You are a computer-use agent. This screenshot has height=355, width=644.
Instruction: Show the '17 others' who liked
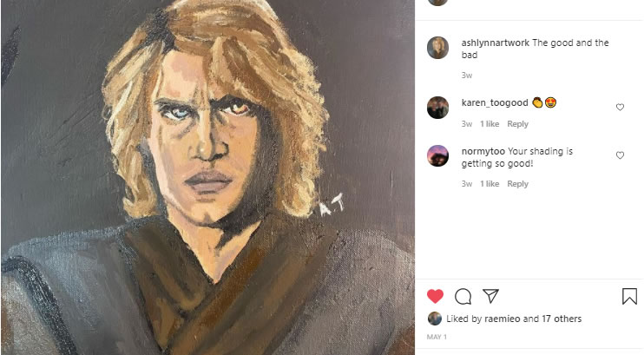pyautogui.click(x=562, y=319)
